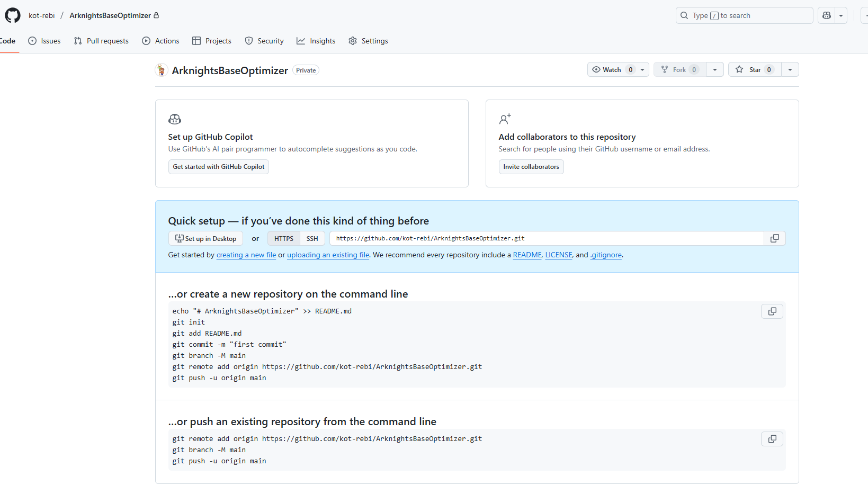Switch to the Pull requests tab

101,41
